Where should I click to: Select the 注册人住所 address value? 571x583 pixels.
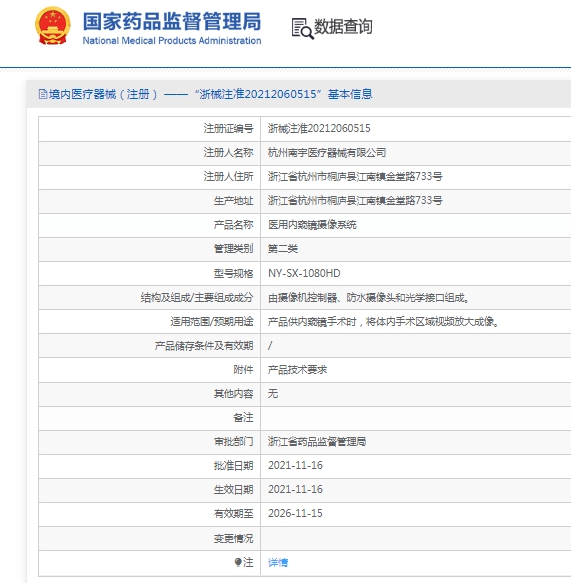pyautogui.click(x=355, y=176)
